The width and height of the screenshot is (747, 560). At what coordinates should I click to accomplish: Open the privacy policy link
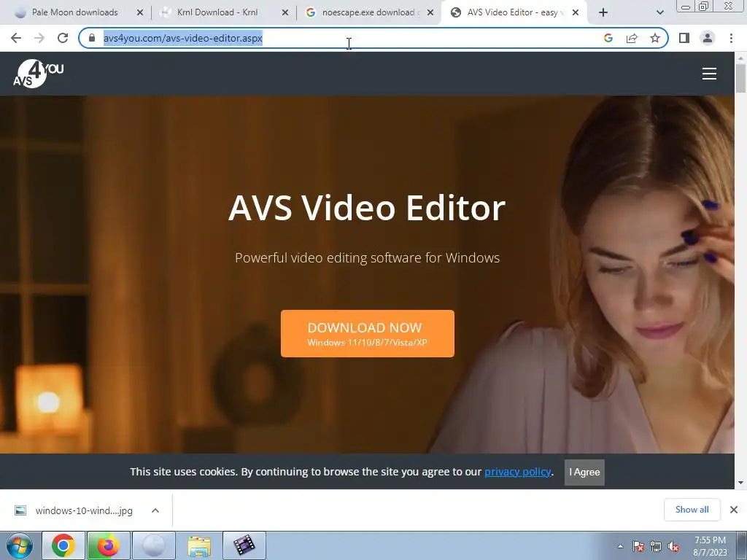point(517,472)
